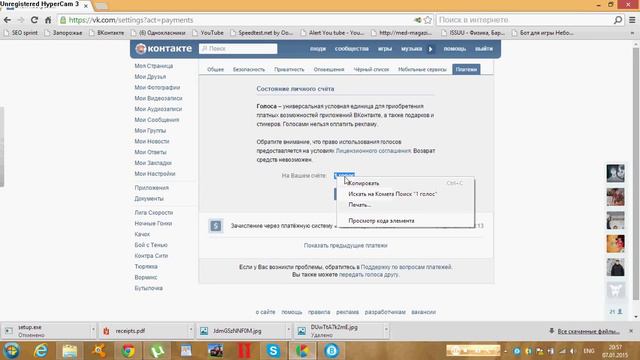Open the receipts.pdf downloaded file
This screenshot has width=640, height=360.
click(130, 331)
